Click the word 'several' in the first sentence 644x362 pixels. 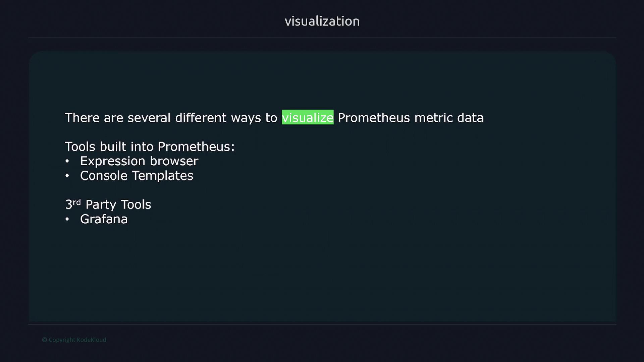(x=149, y=118)
